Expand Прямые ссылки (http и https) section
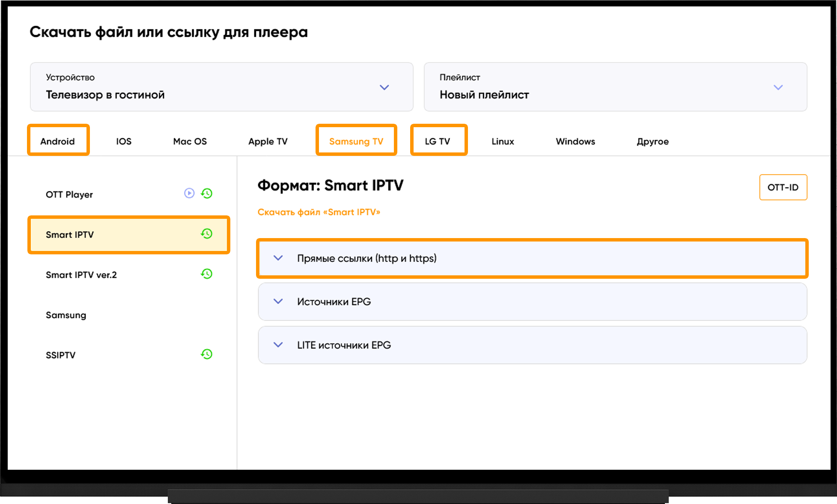The width and height of the screenshot is (837, 504). tap(532, 258)
